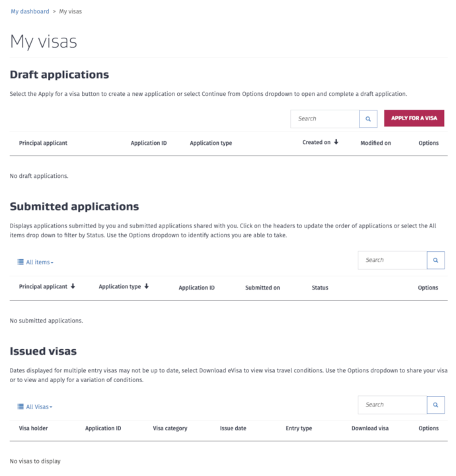
Task: Expand the All Visas filter dropdown
Action: tap(39, 407)
